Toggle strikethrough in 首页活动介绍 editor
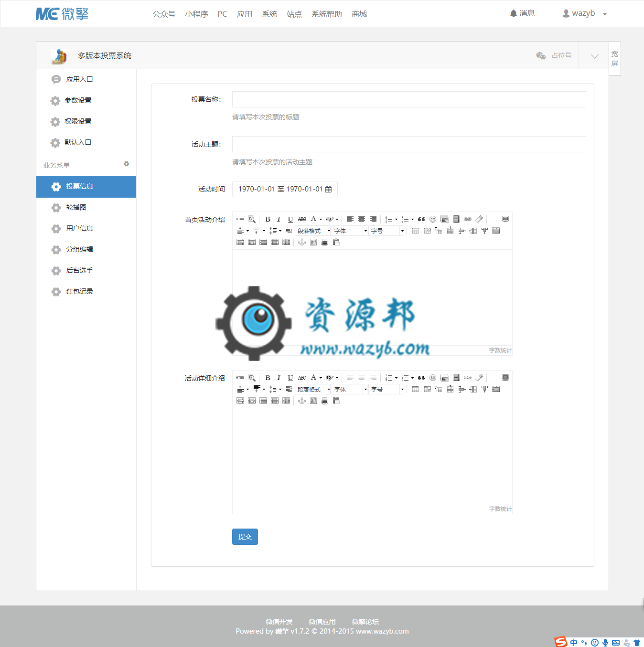The height and width of the screenshot is (647, 644). pos(302,219)
